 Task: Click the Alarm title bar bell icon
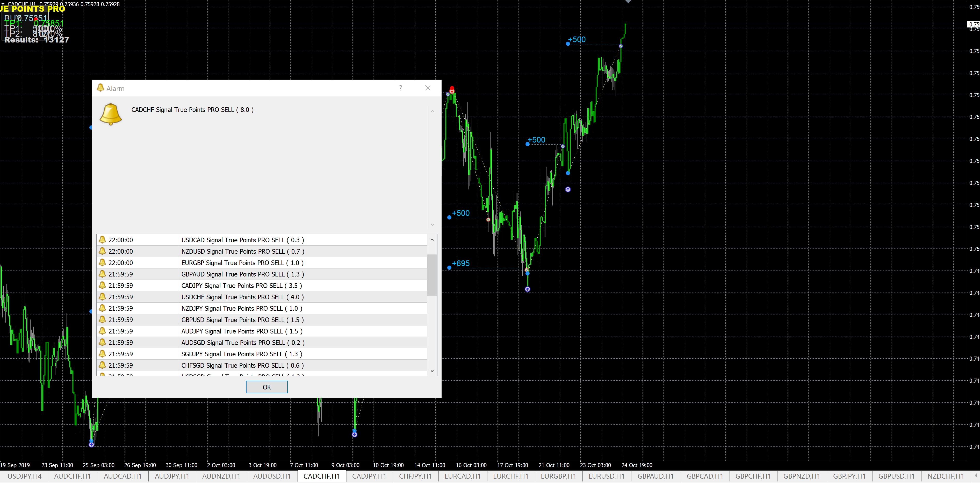coord(100,88)
